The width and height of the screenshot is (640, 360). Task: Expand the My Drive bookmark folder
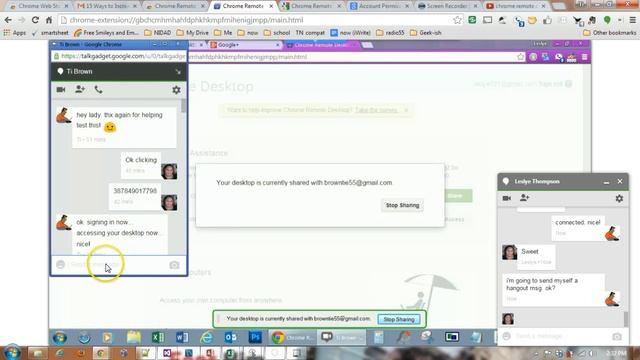point(193,33)
